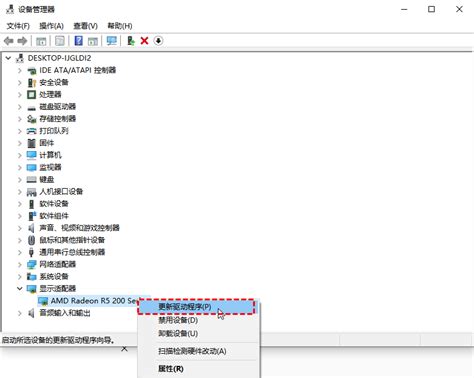Click the status bar text 启动所选设备的更新驱动程序向导
Screen dimensions: 474x378
pyautogui.click(x=58, y=340)
